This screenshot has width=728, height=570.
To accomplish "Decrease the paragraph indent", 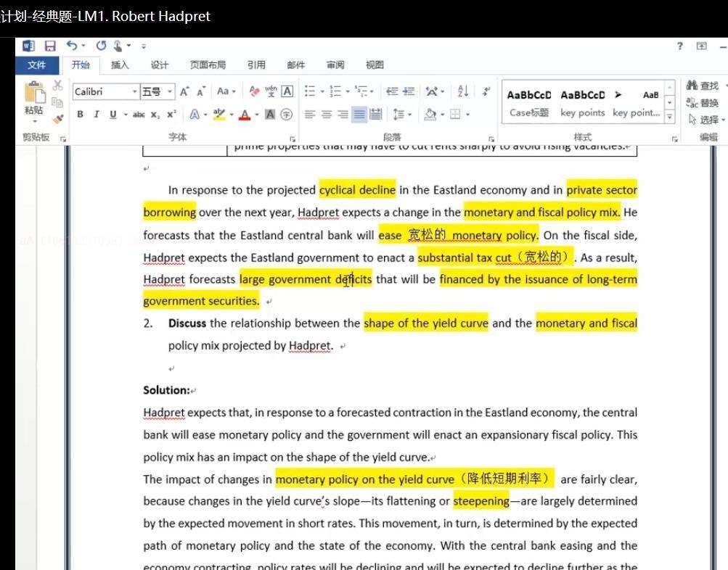I will click(392, 91).
